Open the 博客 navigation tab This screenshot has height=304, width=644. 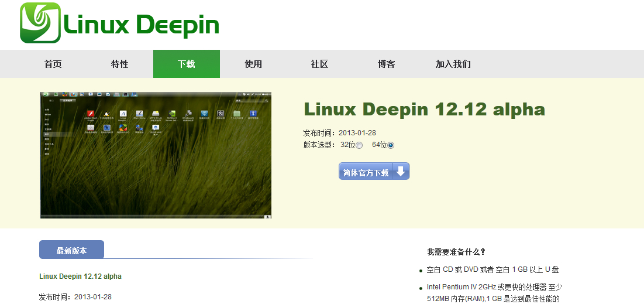pyautogui.click(x=387, y=64)
